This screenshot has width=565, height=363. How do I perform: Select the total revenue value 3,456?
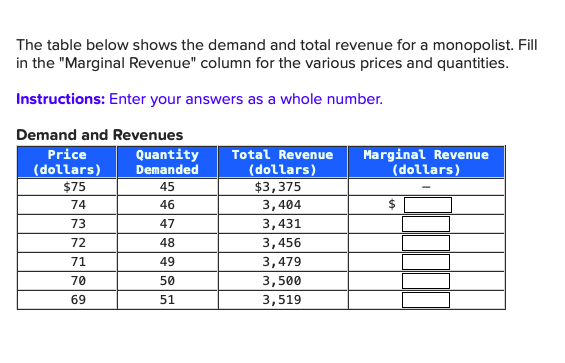(281, 243)
